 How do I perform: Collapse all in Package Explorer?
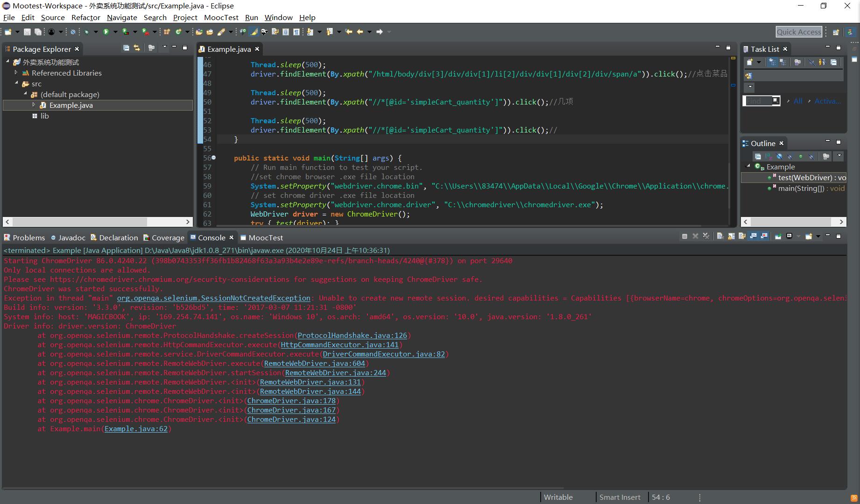(126, 49)
